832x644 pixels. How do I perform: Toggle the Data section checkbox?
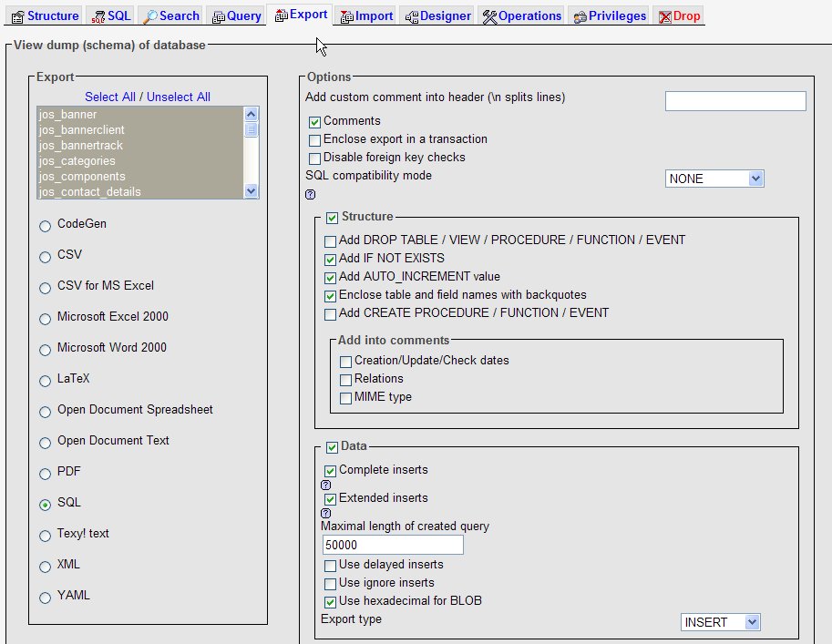(x=333, y=448)
